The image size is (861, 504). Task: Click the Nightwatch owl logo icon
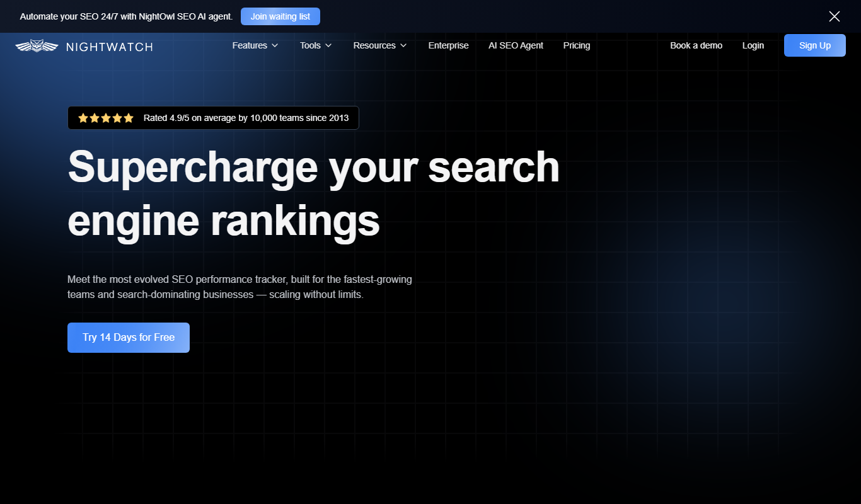(36, 46)
